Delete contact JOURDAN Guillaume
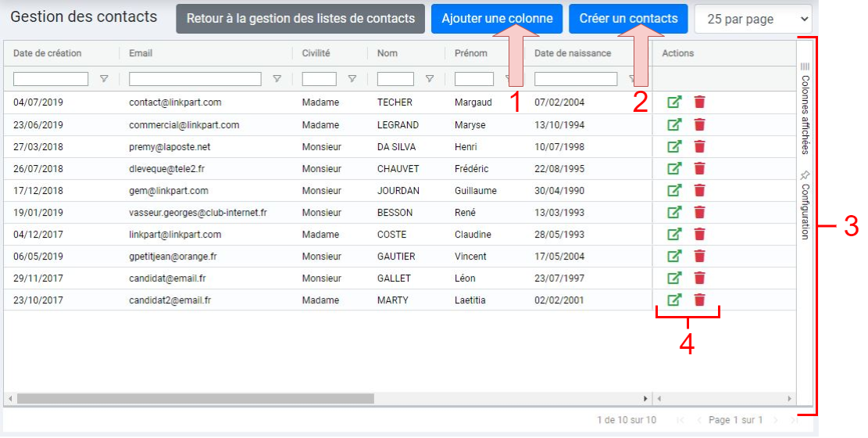868x438 pixels. tap(700, 191)
